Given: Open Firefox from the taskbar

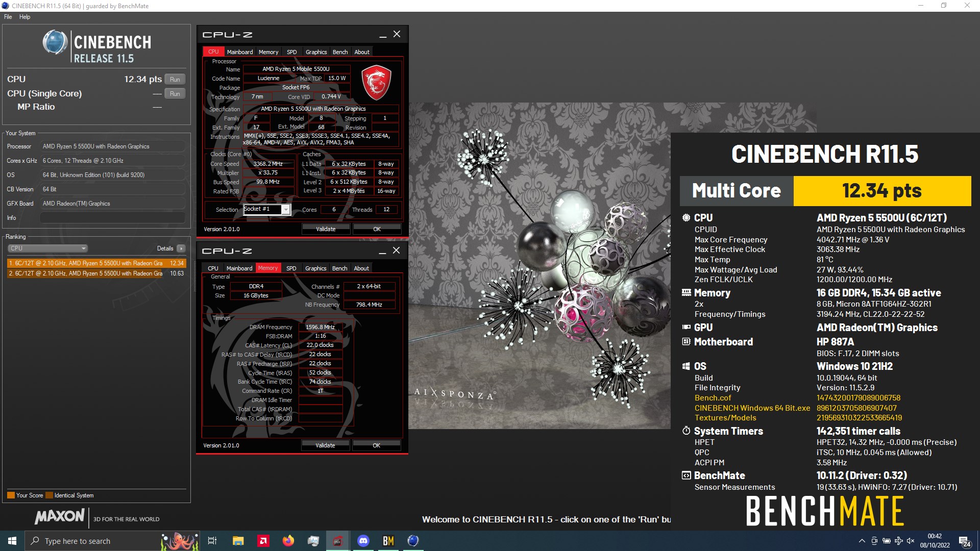Looking at the screenshot, I should coord(288,541).
